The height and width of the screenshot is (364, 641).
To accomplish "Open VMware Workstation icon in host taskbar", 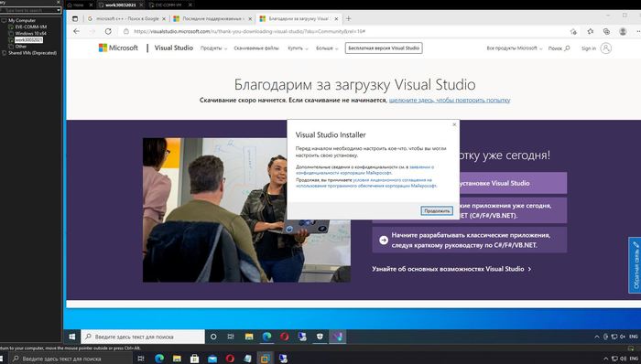I will (x=265, y=359).
